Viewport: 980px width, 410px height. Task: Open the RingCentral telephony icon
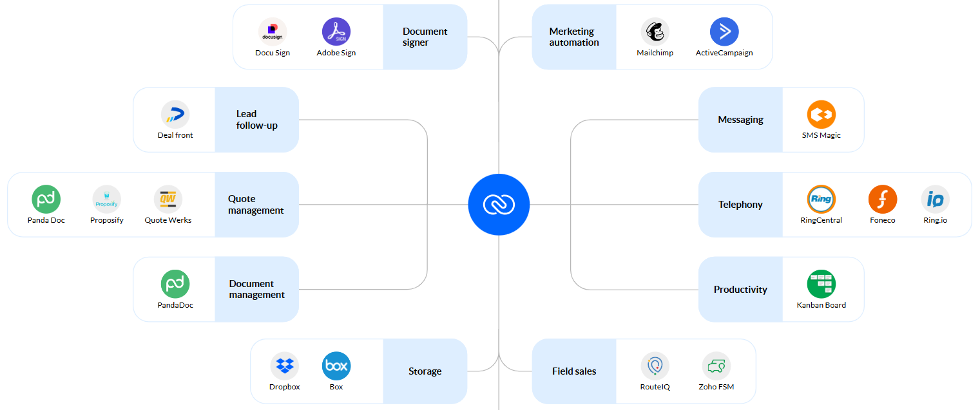click(x=821, y=198)
